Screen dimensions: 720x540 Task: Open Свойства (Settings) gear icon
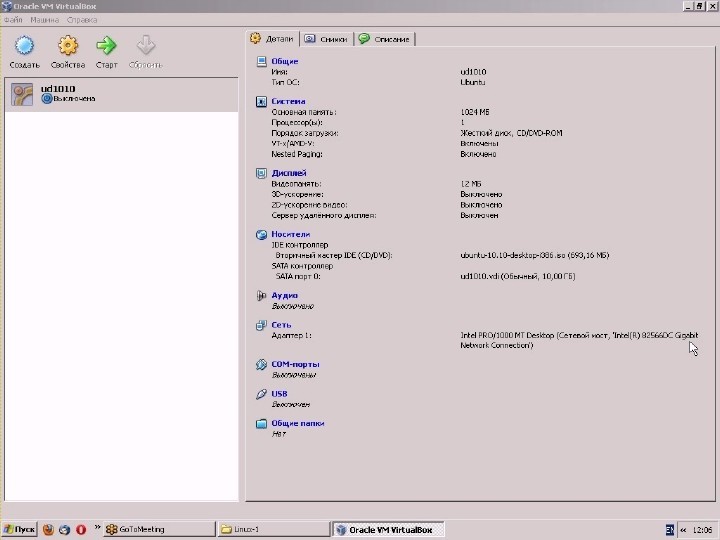point(68,46)
